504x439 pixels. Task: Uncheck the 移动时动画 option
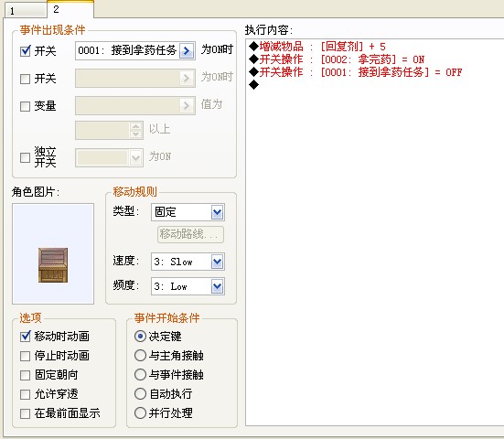point(25,337)
